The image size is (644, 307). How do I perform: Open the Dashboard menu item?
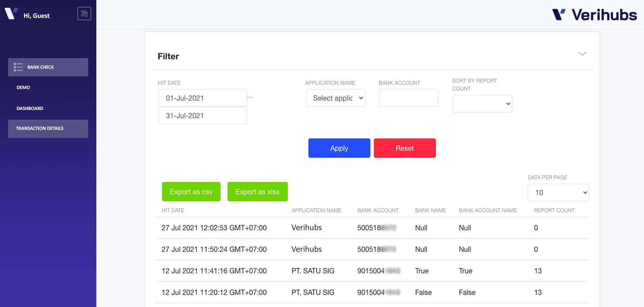[x=30, y=109]
